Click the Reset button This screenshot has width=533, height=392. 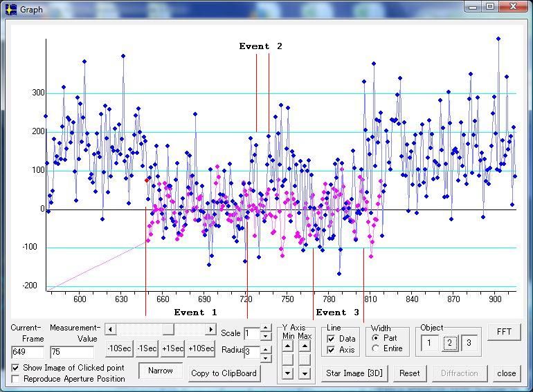(410, 373)
